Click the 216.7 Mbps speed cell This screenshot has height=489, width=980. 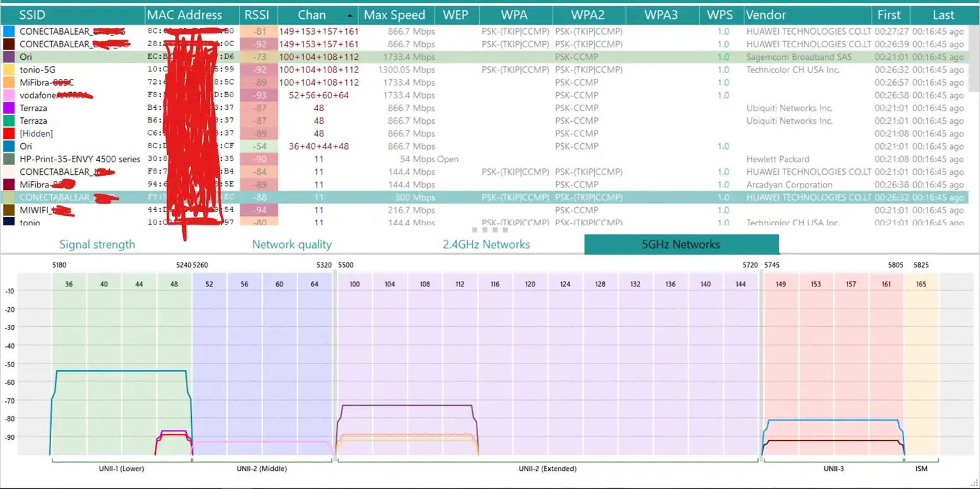pos(411,210)
